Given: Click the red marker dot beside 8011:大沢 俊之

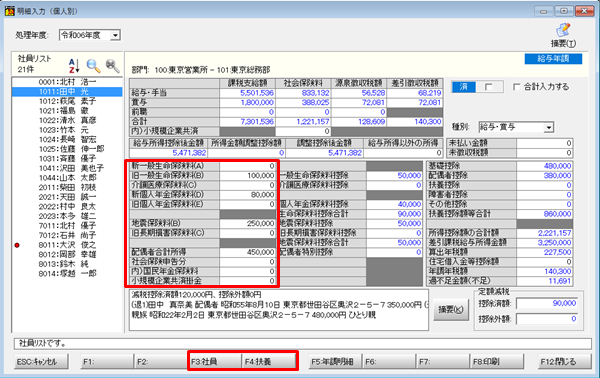Looking at the screenshot, I should [17, 245].
